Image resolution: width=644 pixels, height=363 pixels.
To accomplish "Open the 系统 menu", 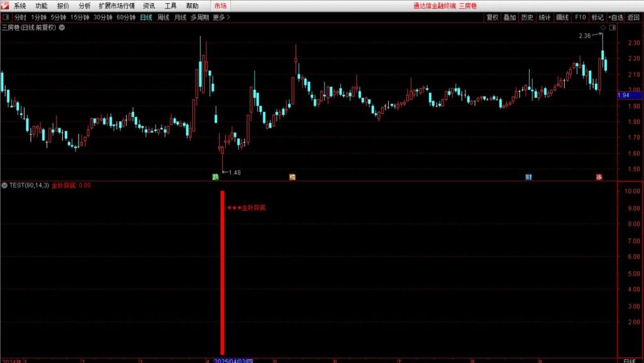I will coord(20,6).
